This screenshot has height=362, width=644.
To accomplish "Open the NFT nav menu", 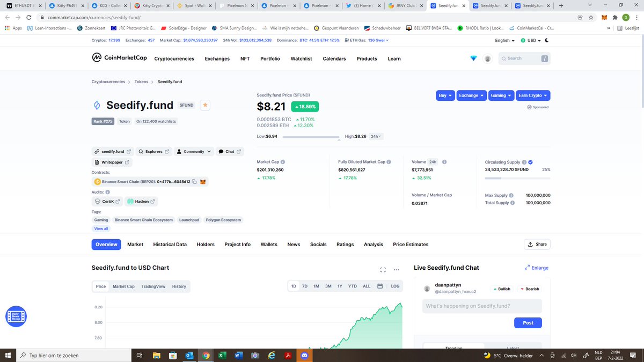I will click(x=245, y=58).
